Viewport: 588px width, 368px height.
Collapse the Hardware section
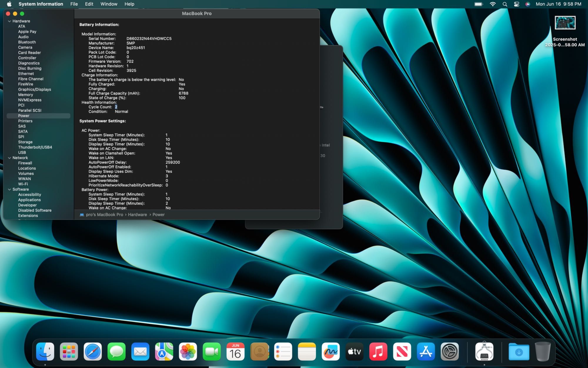pyautogui.click(x=9, y=21)
